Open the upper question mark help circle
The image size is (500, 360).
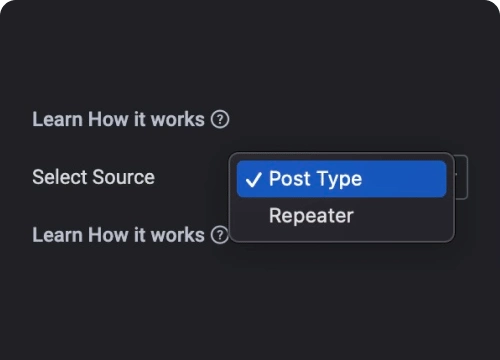point(220,119)
